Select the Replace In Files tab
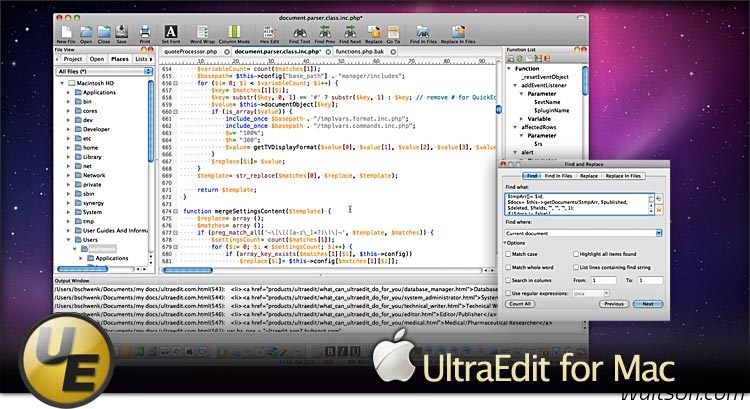The image size is (750, 409). 624,175
